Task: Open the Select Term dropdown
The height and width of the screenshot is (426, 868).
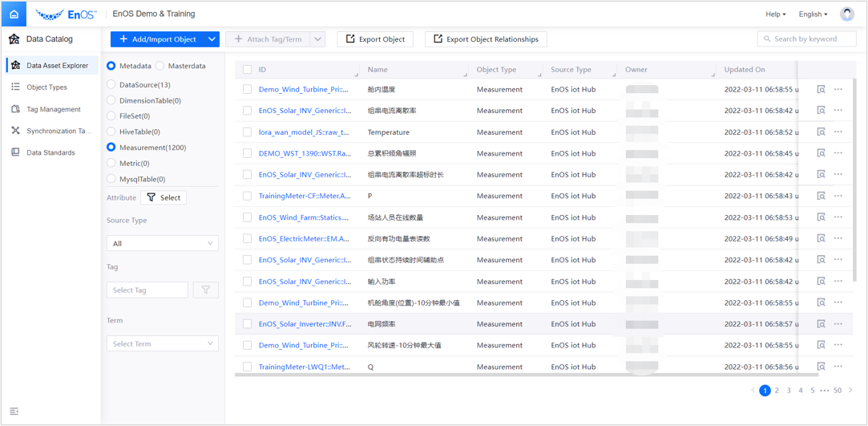Action: coord(163,343)
